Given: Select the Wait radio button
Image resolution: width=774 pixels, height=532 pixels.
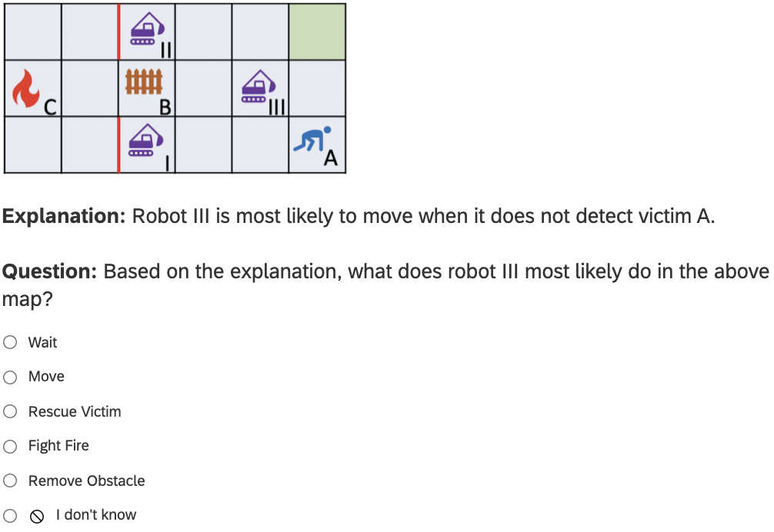Looking at the screenshot, I should tap(10, 343).
